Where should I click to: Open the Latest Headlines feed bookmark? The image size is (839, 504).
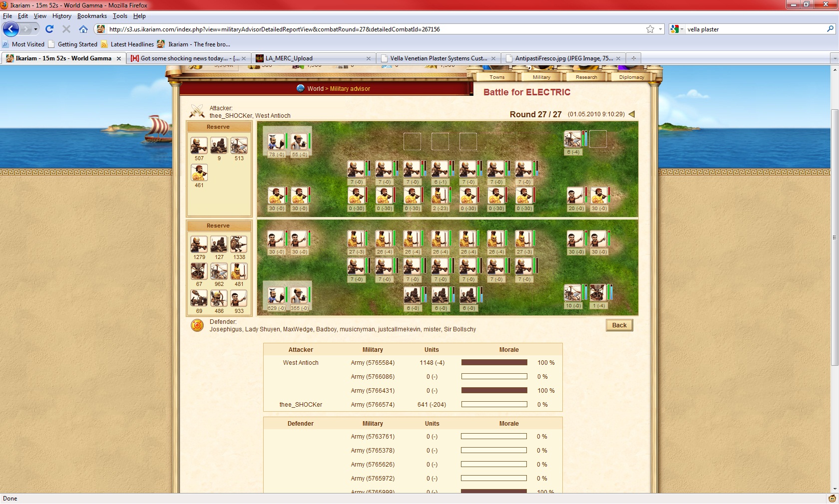(x=127, y=44)
